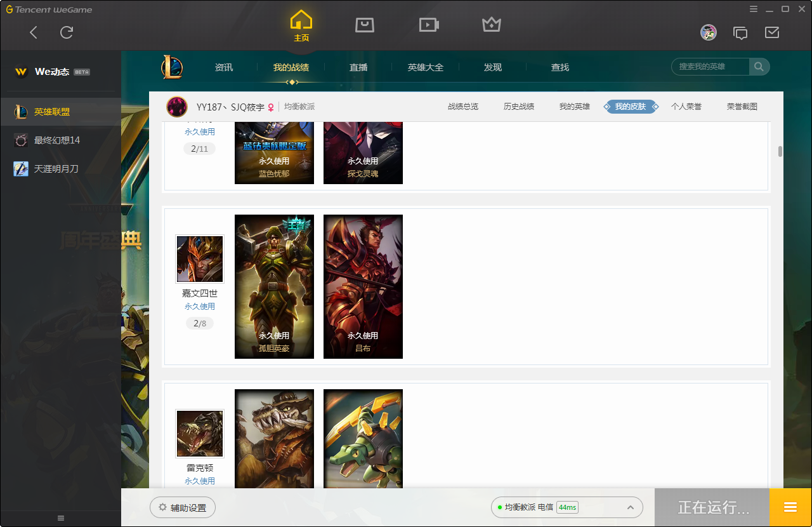Click the 嘉文四世 hero name

200,293
